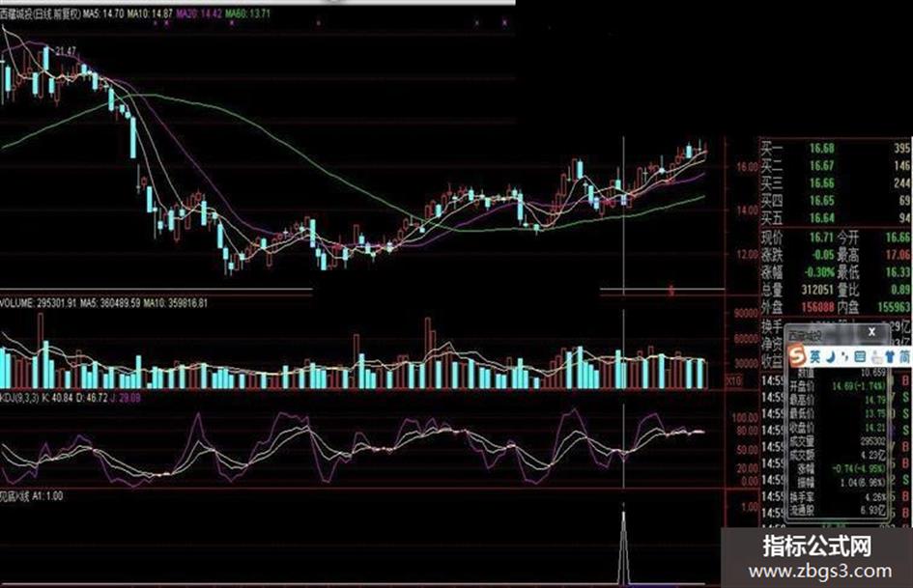Click the 量比 ratio value 0.89
Image resolution: width=913 pixels, height=588 pixels.
coord(900,290)
